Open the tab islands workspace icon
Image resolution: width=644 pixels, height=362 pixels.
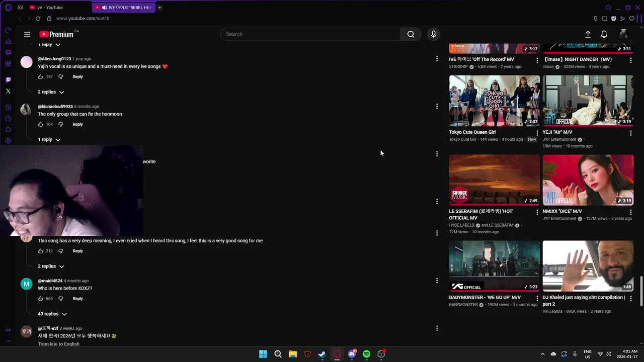20,8
